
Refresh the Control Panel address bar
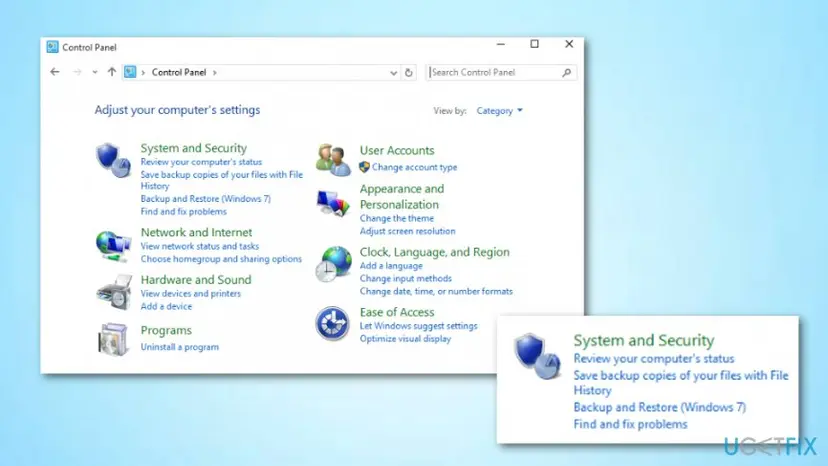coord(408,73)
